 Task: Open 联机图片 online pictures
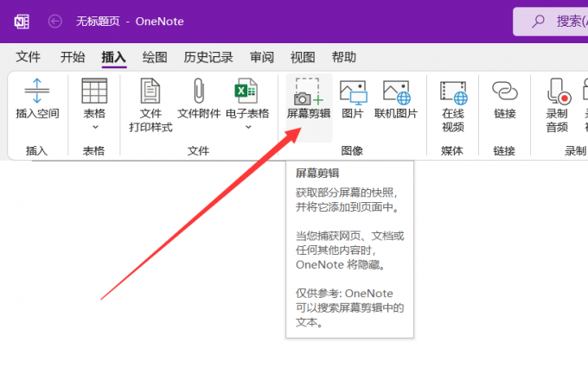point(396,98)
